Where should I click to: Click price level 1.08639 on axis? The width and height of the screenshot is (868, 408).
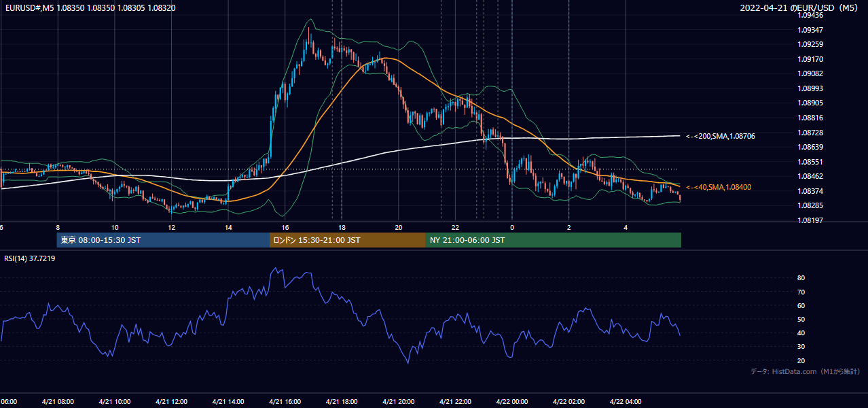(x=810, y=147)
